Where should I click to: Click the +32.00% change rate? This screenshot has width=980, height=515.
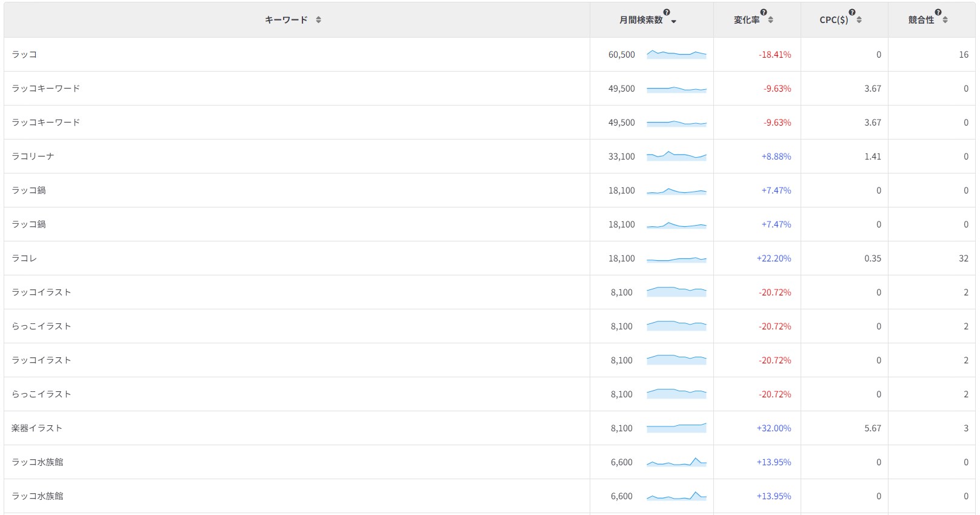pos(774,428)
